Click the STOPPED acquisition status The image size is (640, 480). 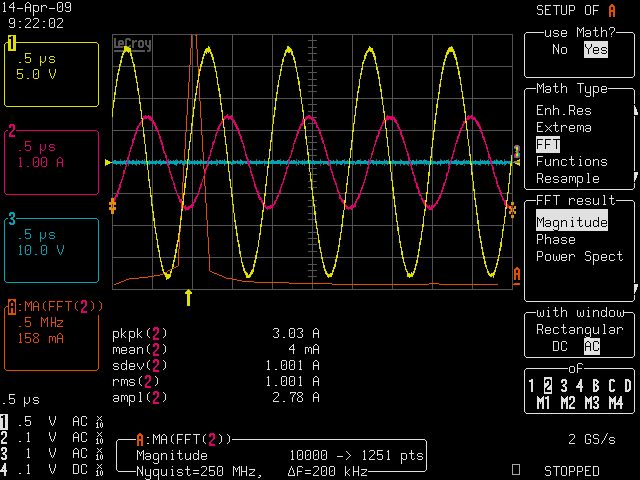pyautogui.click(x=572, y=471)
